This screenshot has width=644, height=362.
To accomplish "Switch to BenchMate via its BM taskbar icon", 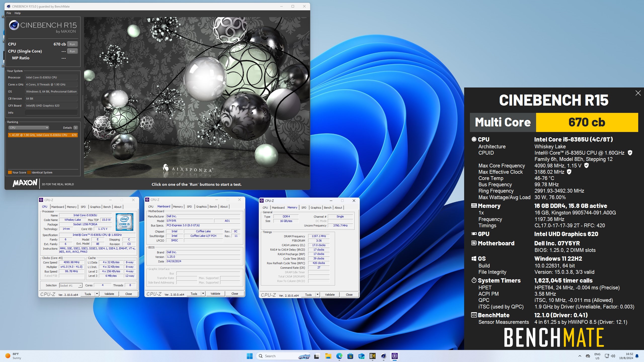I will (372, 356).
